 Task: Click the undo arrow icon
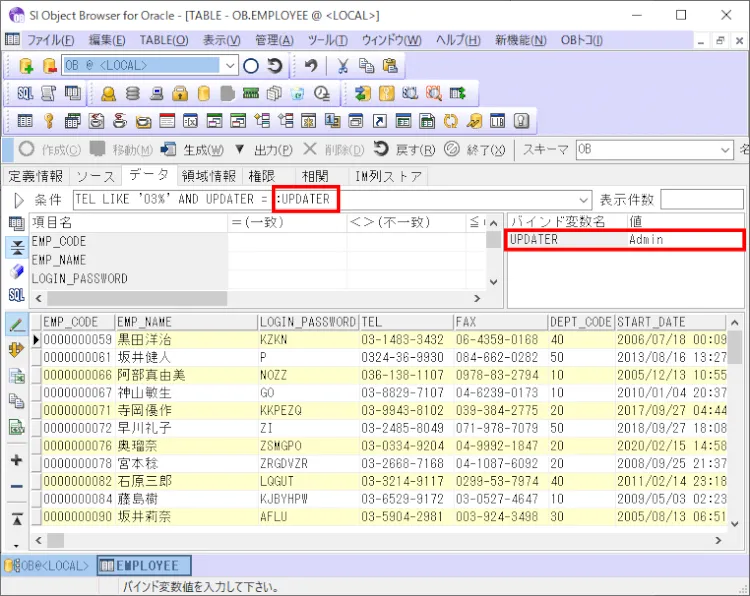tap(311, 66)
